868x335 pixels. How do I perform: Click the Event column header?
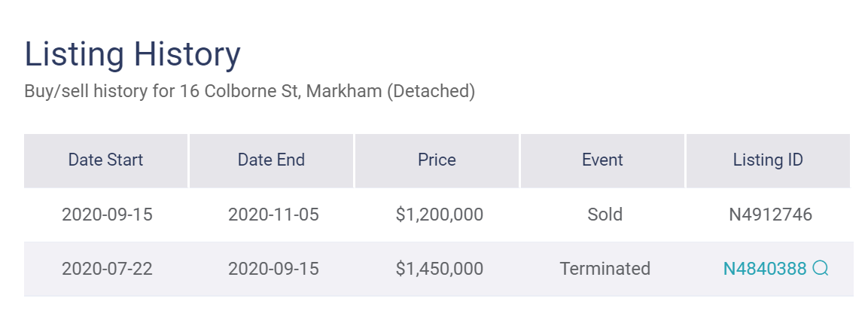(x=602, y=160)
